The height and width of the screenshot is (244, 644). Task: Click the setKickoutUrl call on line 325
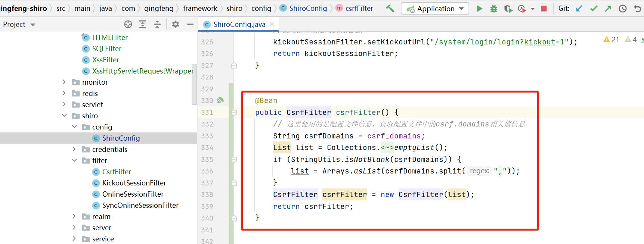coord(396,42)
